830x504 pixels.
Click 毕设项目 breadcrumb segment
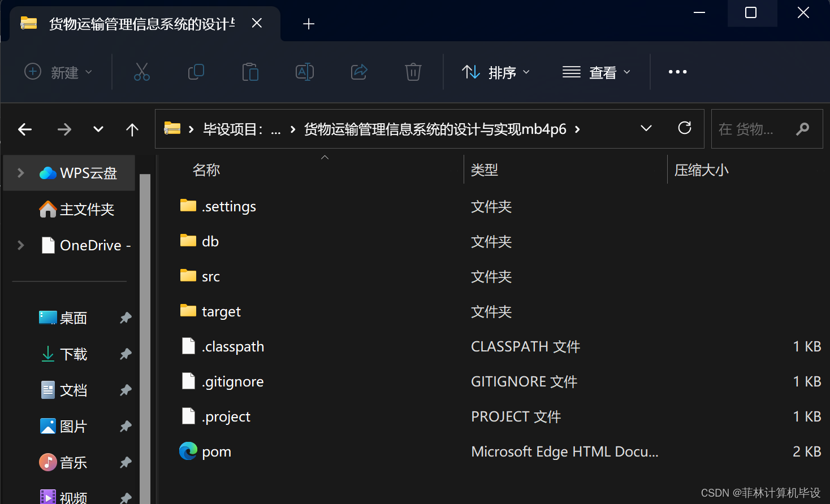[233, 129]
